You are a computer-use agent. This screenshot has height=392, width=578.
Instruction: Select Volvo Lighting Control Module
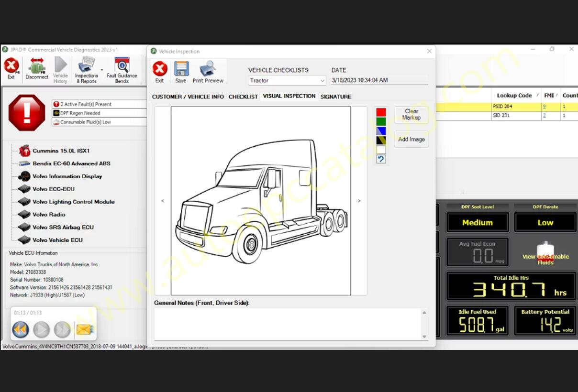pyautogui.click(x=73, y=202)
